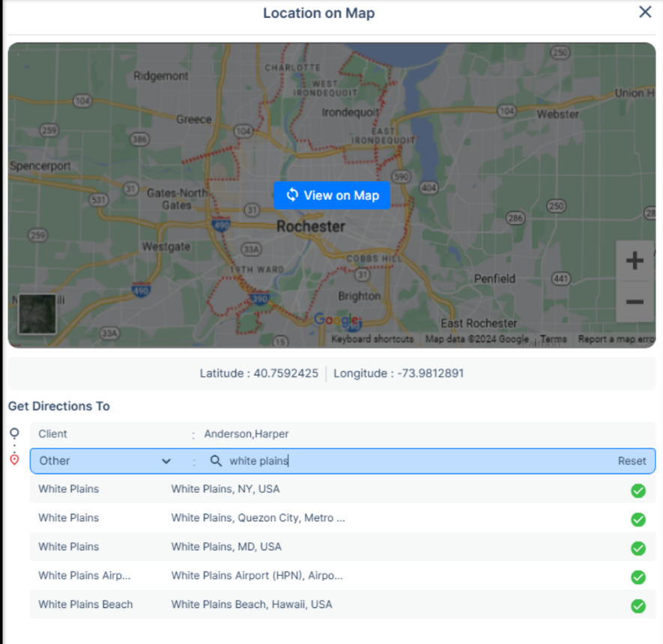Open the Other destination type dropdown

(x=105, y=461)
